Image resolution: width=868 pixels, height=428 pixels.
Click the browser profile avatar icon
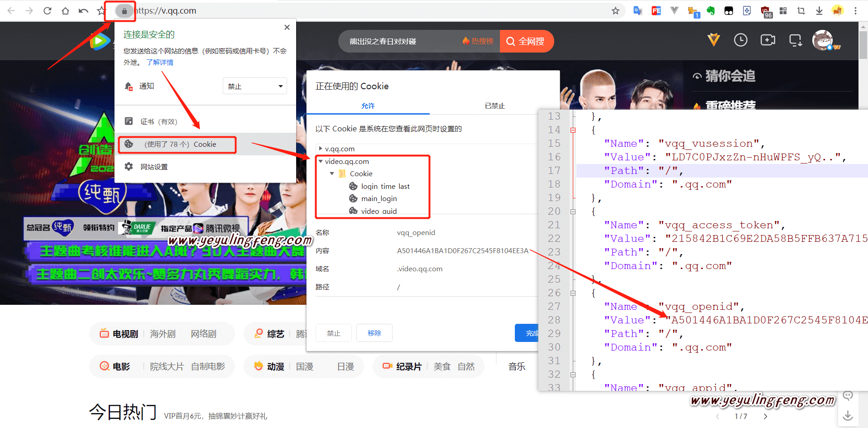[838, 10]
